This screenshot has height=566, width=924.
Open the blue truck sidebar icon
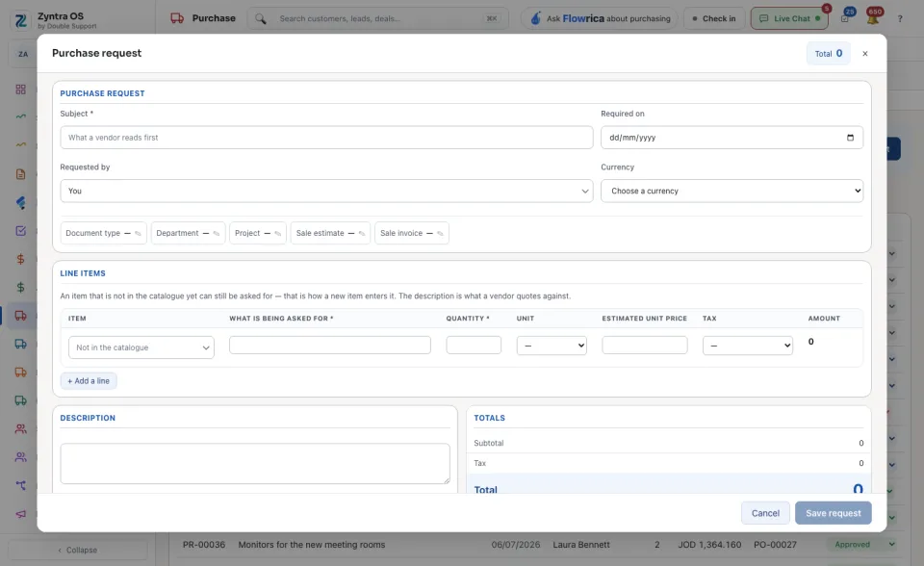20,344
